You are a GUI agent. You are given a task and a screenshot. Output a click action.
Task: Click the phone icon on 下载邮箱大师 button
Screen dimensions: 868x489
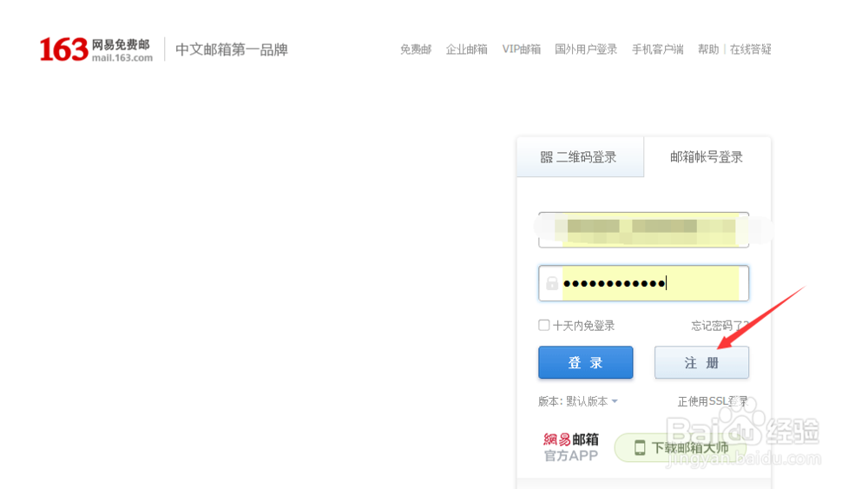(x=640, y=447)
